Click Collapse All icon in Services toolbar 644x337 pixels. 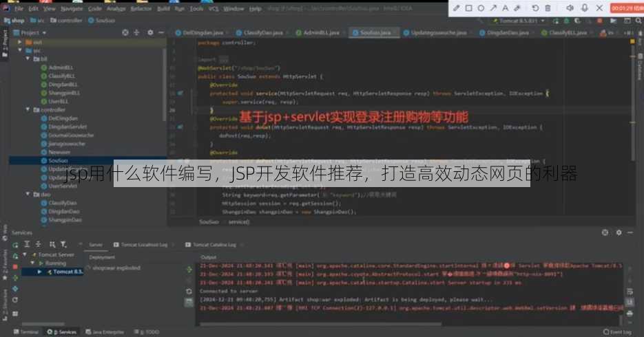38,244
